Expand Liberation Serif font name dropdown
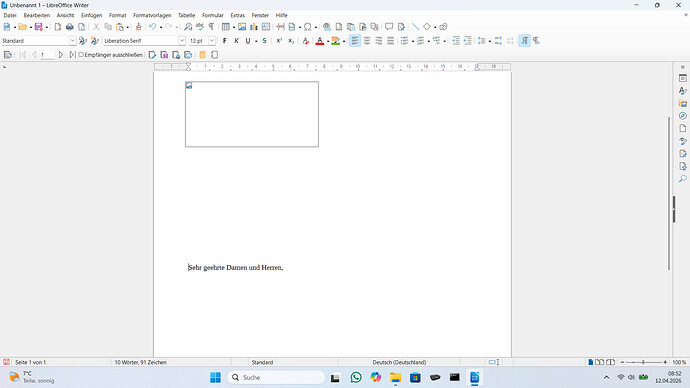The height and width of the screenshot is (388, 690). tap(182, 41)
